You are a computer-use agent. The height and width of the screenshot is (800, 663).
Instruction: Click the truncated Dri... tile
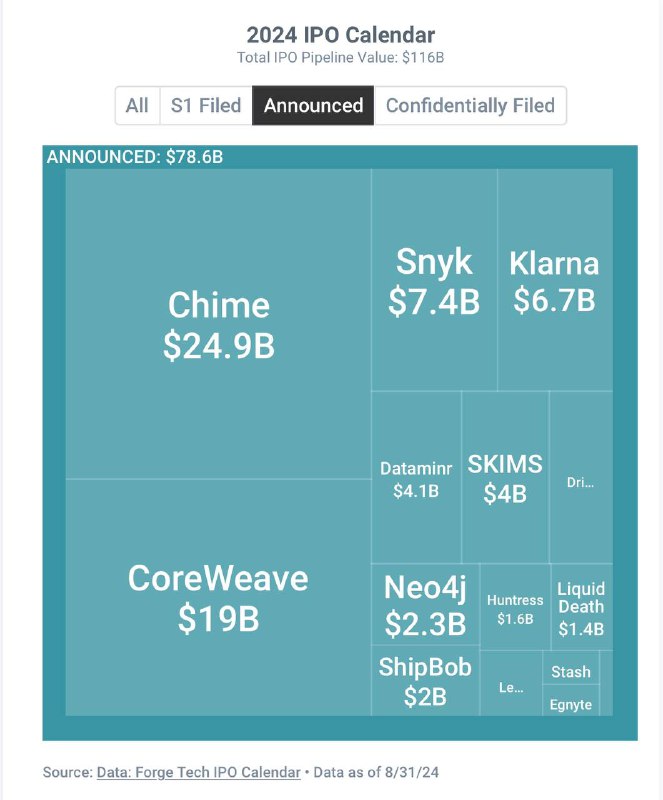tap(580, 483)
